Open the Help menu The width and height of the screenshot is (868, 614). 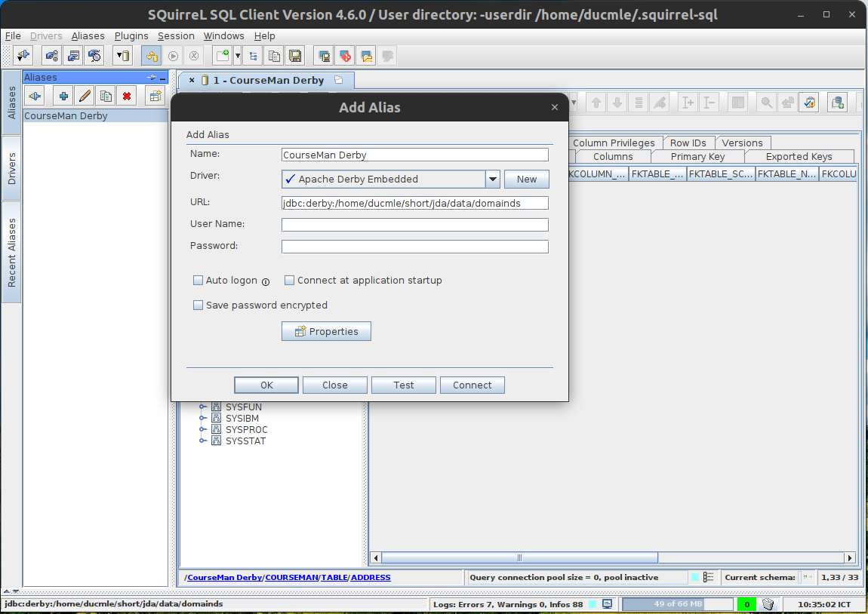coord(265,36)
